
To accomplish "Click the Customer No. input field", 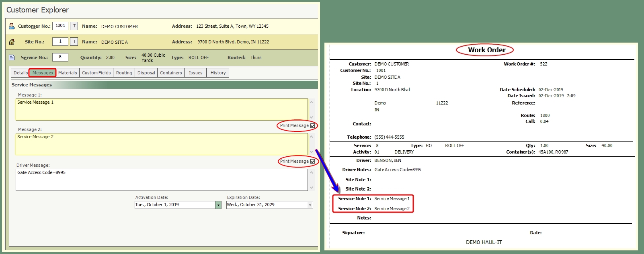I will pos(60,26).
